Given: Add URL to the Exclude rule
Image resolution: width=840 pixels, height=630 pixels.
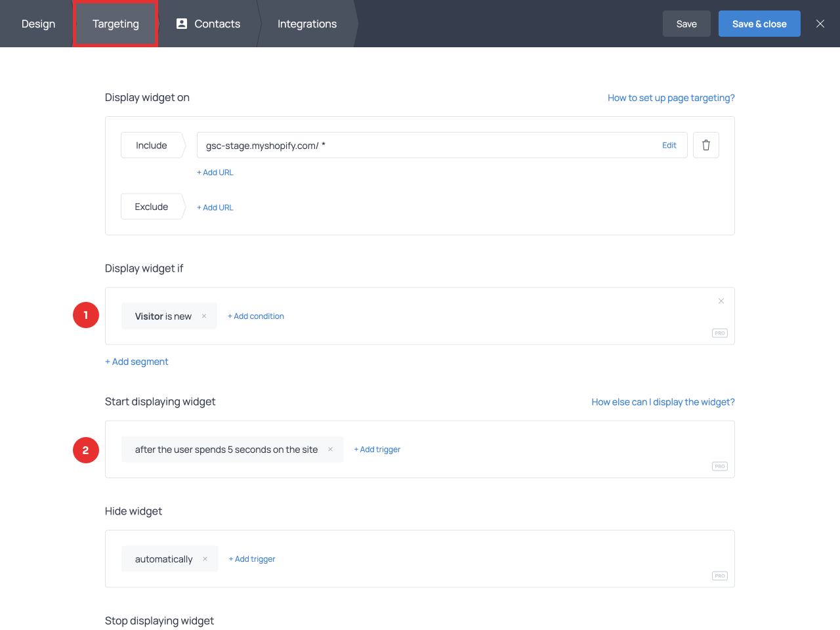Looking at the screenshot, I should (215, 207).
